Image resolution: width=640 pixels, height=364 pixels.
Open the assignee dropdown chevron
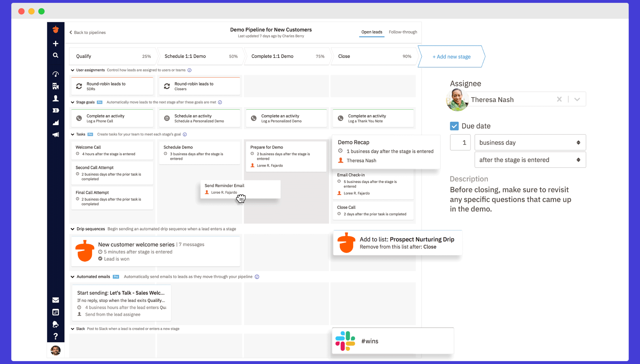coord(577,99)
